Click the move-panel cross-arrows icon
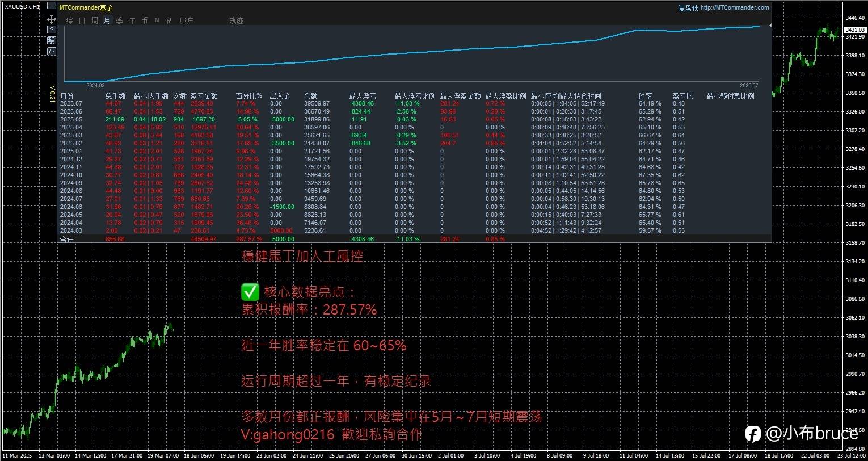Viewport: 868px width, 461px height. [52, 19]
